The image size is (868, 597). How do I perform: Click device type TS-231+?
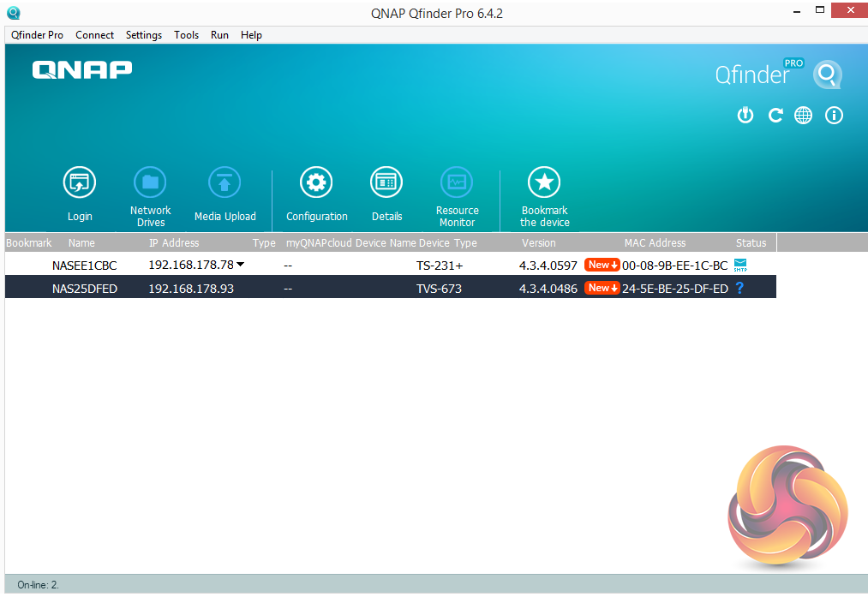[440, 266]
